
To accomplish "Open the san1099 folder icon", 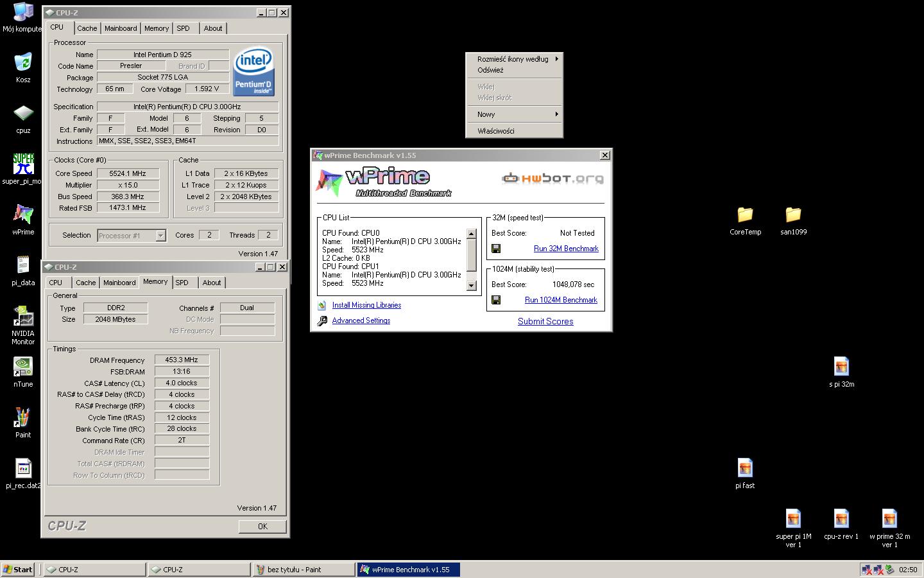I will pos(793,215).
